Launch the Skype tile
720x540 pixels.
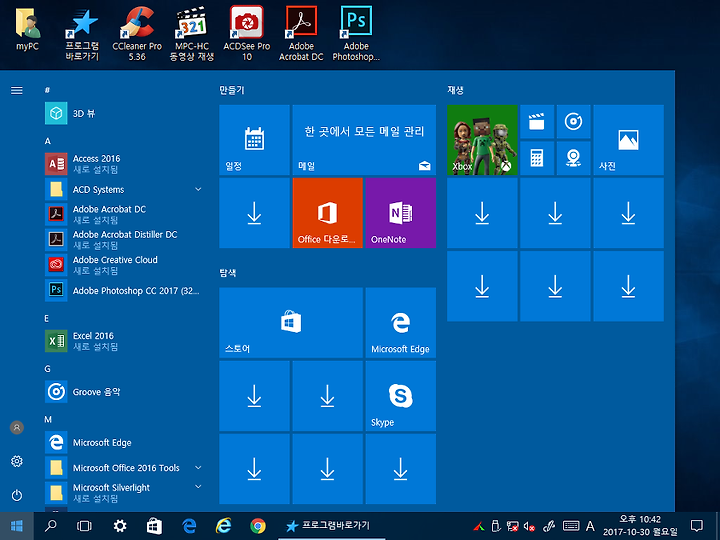[400, 396]
